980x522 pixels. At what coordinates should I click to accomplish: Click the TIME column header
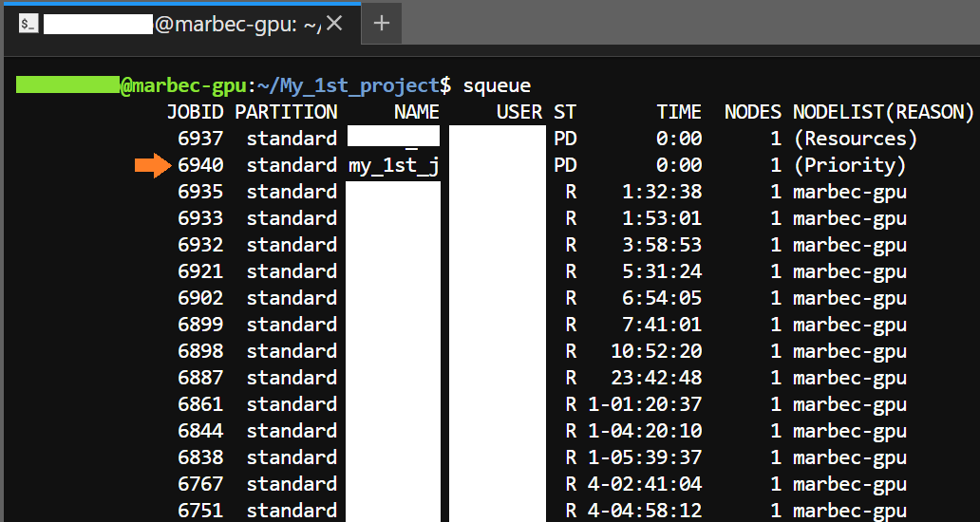click(679, 112)
